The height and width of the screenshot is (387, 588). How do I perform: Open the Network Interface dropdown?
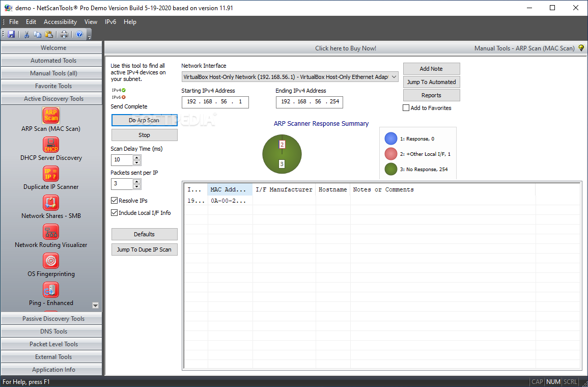(290, 77)
